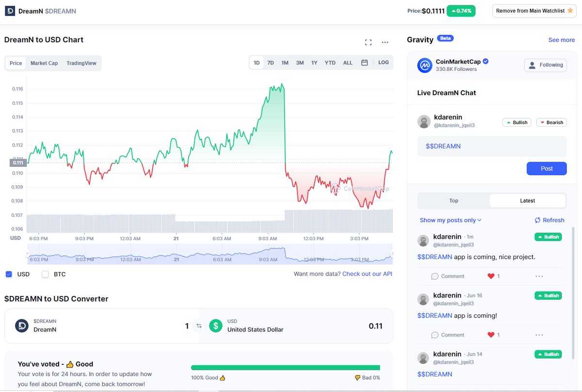Switch chat feed to Top tab
This screenshot has height=392, width=582.
[454, 200]
